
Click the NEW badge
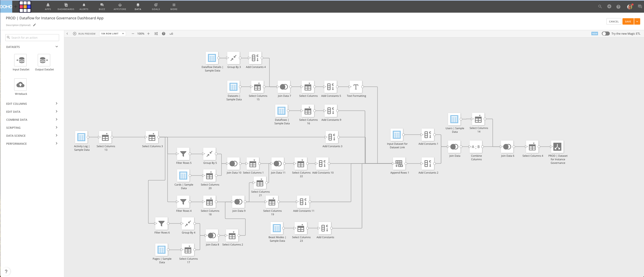594,34
